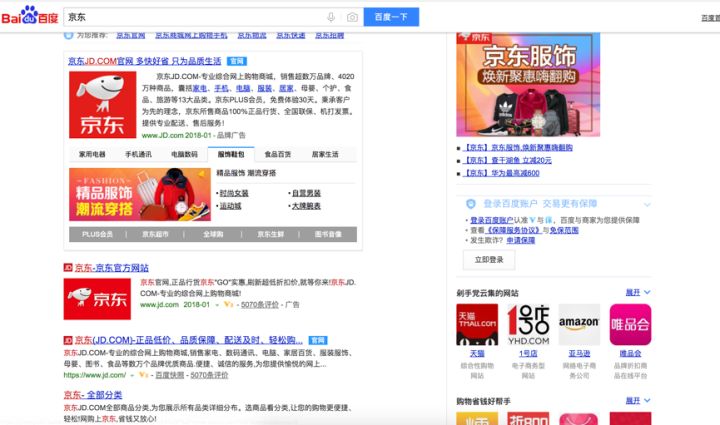The width and height of the screenshot is (720, 425).
Task: Select the 食品百货 tab
Action: [278, 154]
